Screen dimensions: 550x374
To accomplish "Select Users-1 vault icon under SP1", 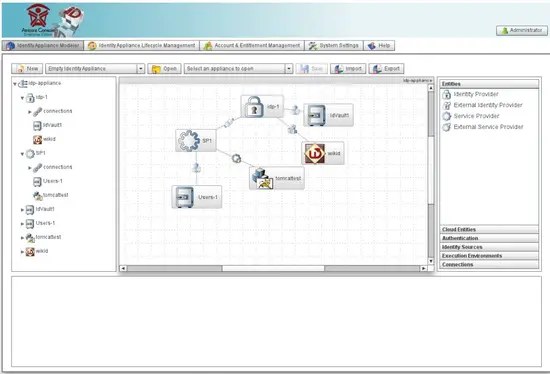I will click(37, 182).
